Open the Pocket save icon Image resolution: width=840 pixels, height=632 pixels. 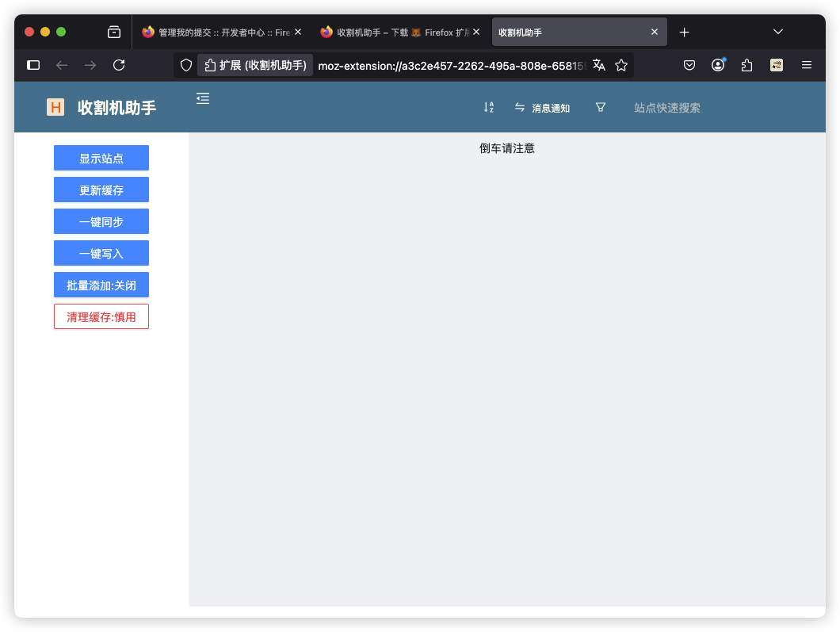coord(689,65)
